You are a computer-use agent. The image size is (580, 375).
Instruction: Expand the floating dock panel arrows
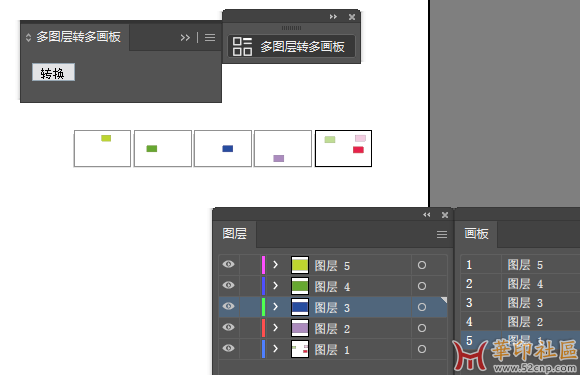pos(333,17)
